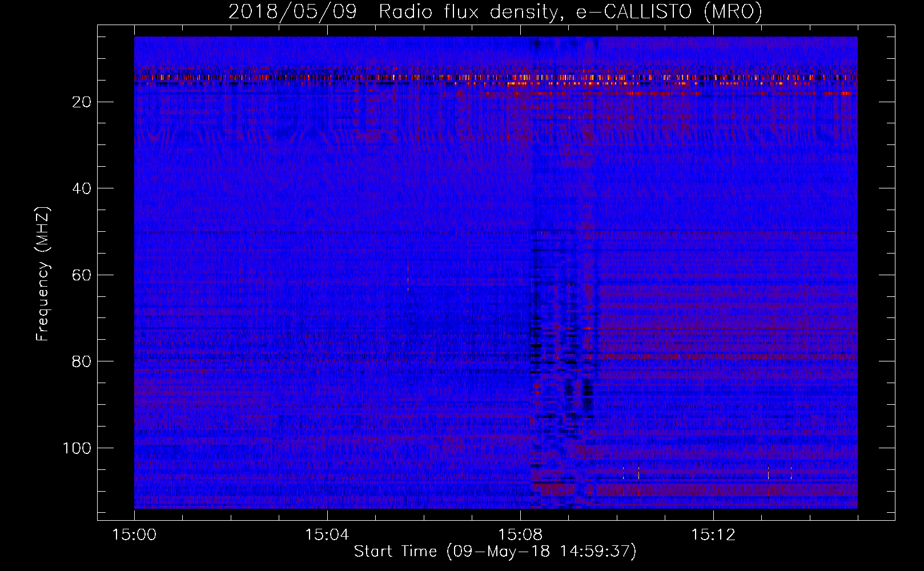Click the "Frequency (MHZ)" axis label
This screenshot has width=924, height=571.
tap(43, 274)
